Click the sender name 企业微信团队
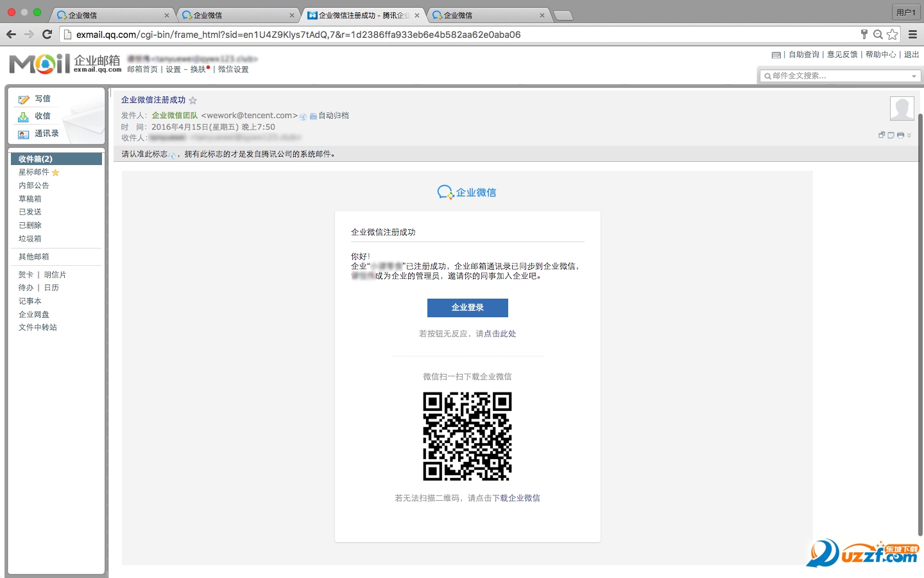The width and height of the screenshot is (924, 578). [175, 116]
